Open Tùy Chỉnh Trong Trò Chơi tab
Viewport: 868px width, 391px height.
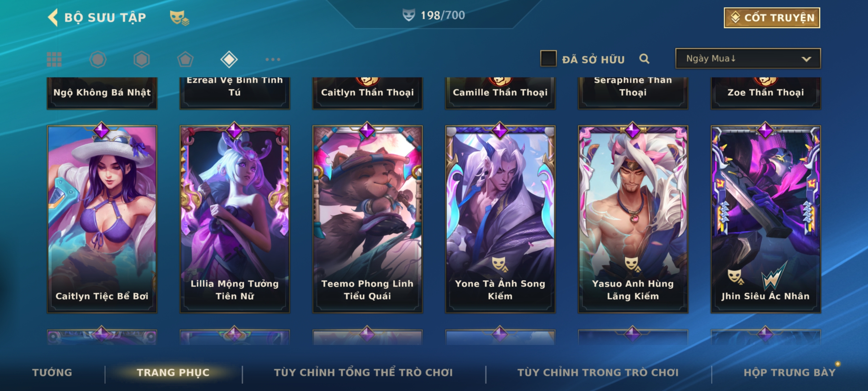point(598,373)
